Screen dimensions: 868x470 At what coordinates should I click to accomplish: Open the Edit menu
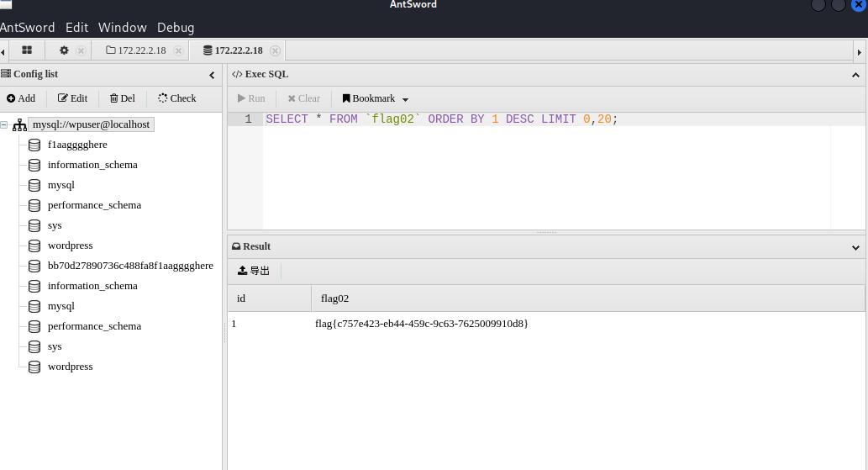pos(76,28)
